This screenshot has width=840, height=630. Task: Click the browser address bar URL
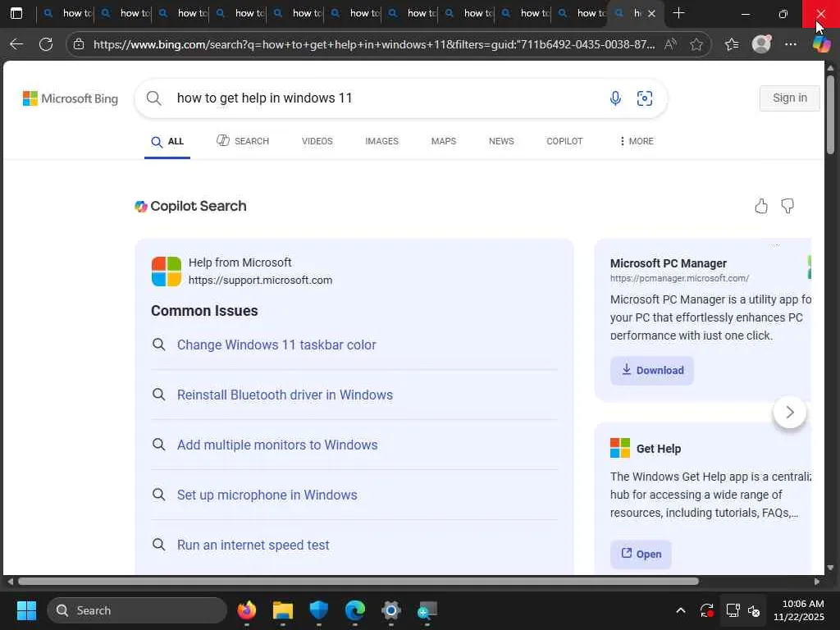[374, 44]
